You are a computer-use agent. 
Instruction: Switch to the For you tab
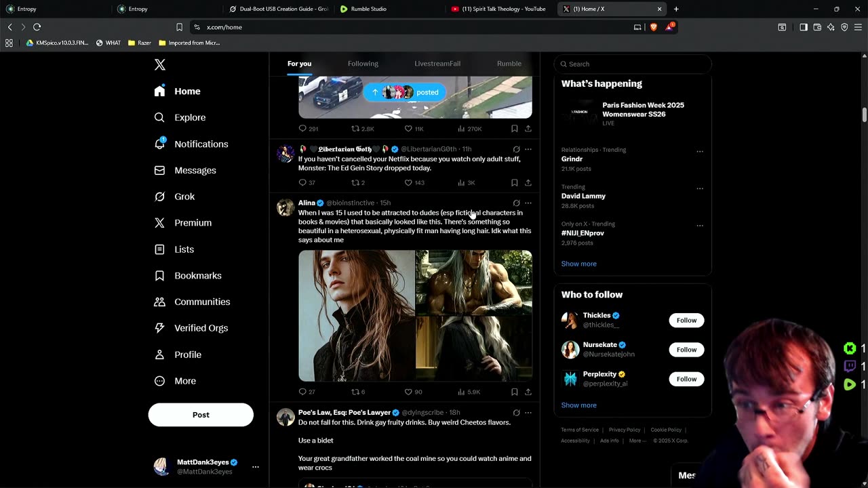(x=299, y=64)
